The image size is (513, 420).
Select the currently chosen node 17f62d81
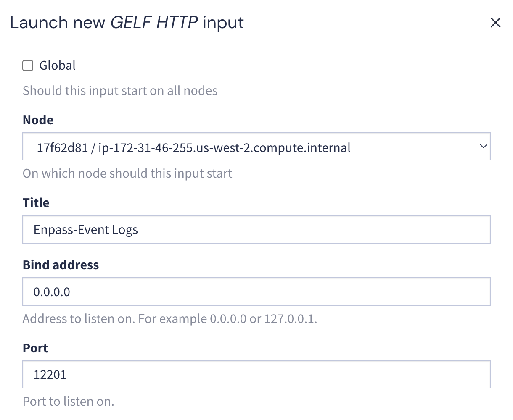(256, 147)
